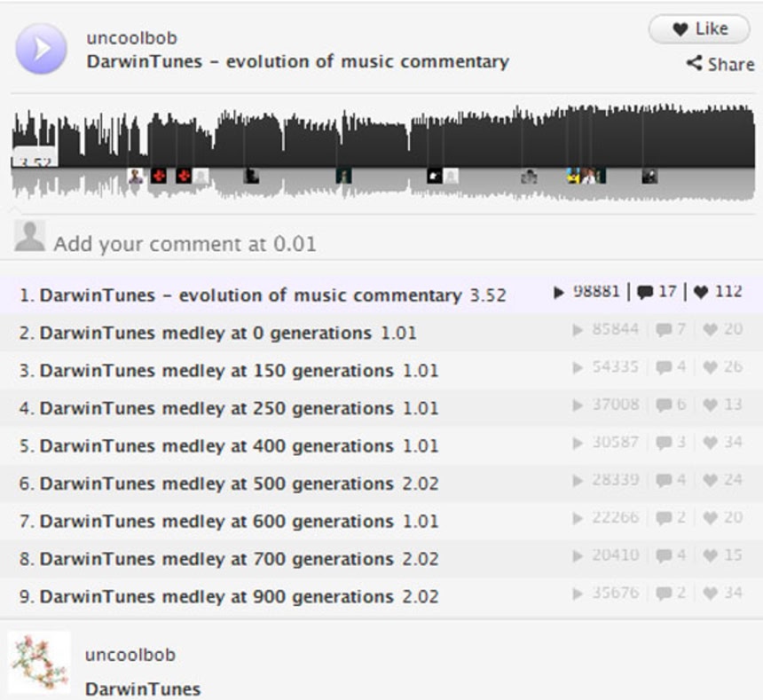Click the heart icon on track 7
The image size is (763, 700).
click(710, 518)
